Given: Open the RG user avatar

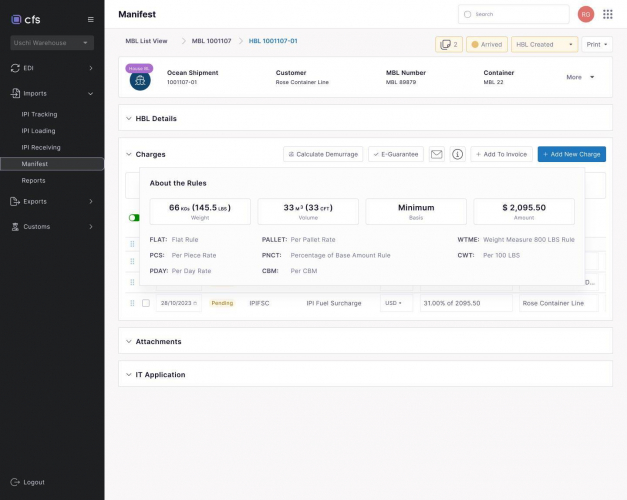Looking at the screenshot, I should 585,14.
